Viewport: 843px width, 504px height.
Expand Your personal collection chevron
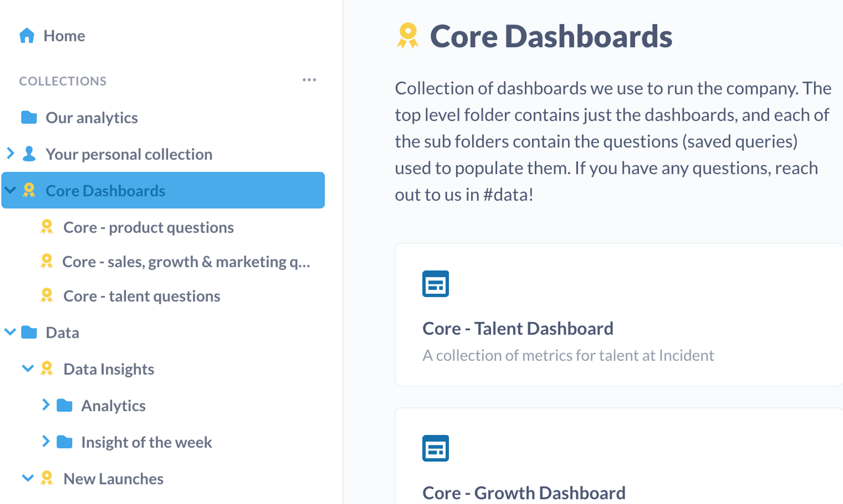point(11,153)
